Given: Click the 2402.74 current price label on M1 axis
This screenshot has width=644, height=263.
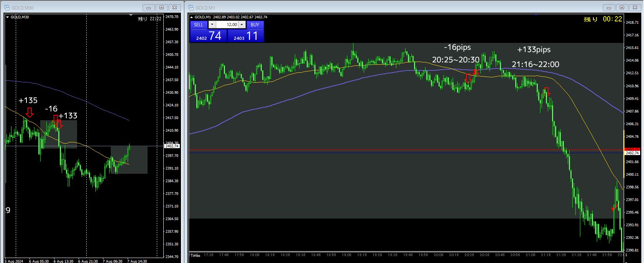Looking at the screenshot, I should tap(632, 153).
